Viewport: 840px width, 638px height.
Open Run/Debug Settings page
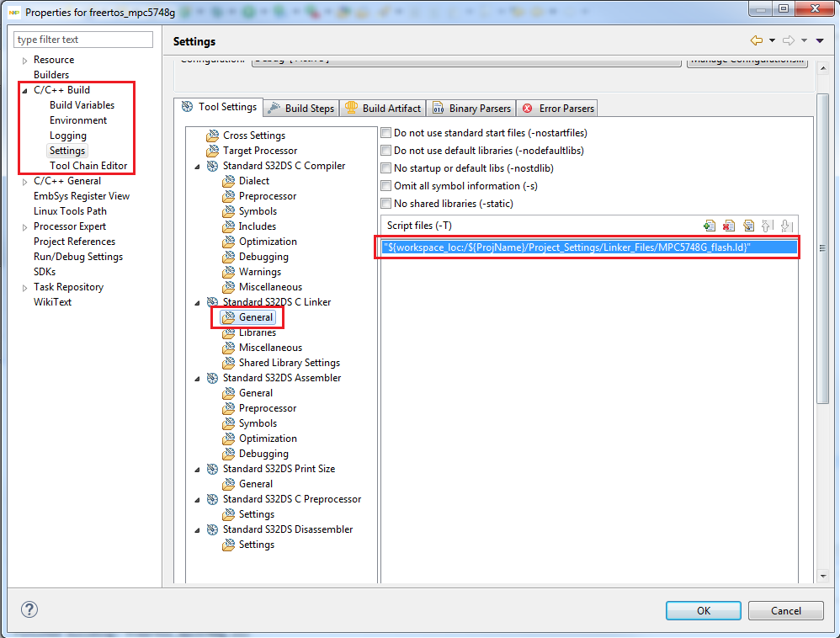78,257
